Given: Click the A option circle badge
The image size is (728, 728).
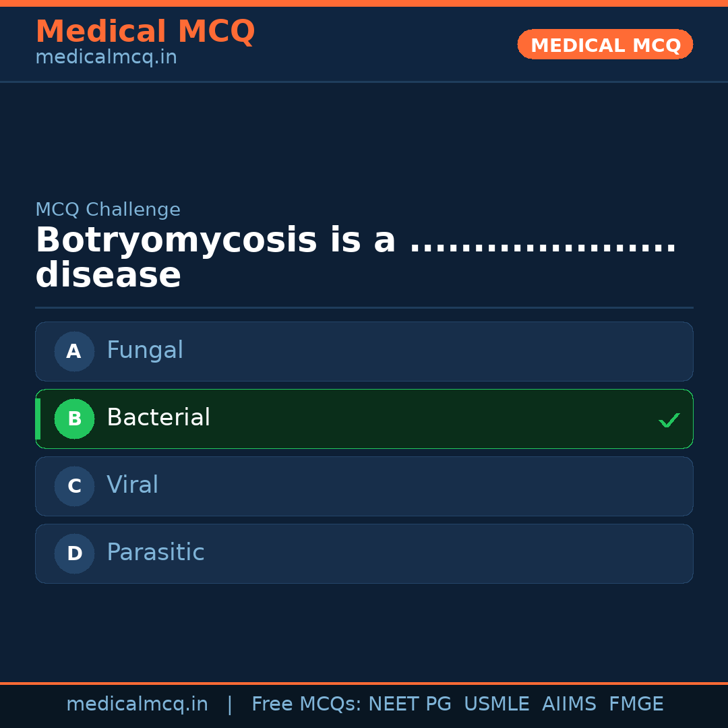Looking at the screenshot, I should pos(74,351).
